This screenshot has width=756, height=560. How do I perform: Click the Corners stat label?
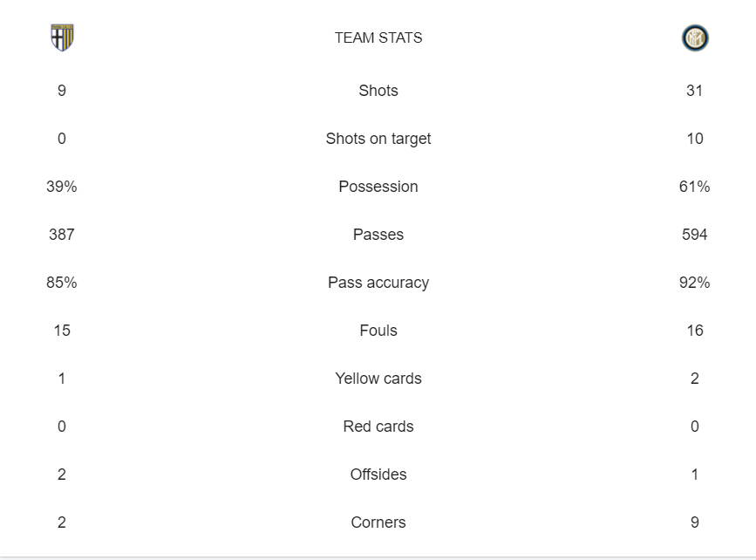(x=378, y=522)
